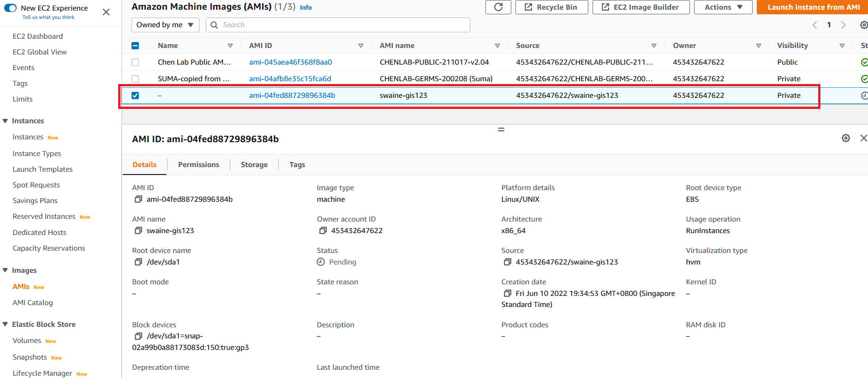Copy root device name /dev/sda1
The height and width of the screenshot is (379, 868).
[138, 262]
